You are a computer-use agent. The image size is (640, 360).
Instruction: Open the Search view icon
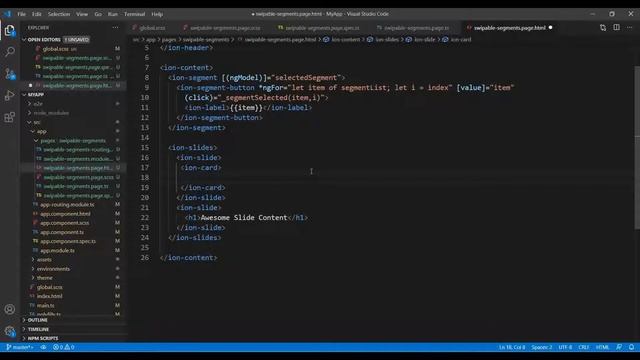coord(9,52)
